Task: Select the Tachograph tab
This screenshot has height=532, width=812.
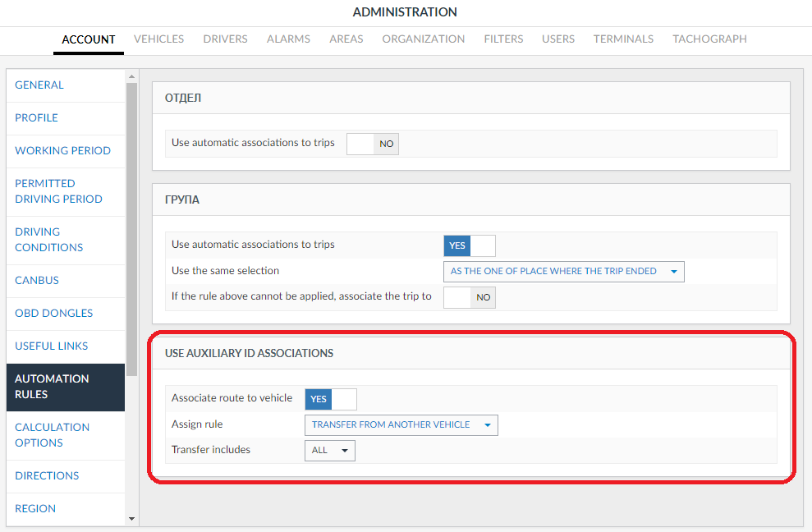Action: pyautogui.click(x=709, y=39)
